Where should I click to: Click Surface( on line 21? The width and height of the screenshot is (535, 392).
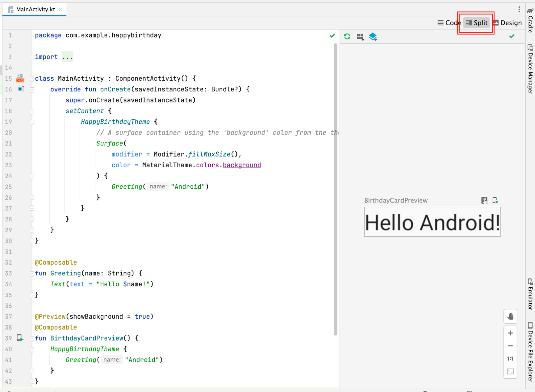(x=111, y=143)
